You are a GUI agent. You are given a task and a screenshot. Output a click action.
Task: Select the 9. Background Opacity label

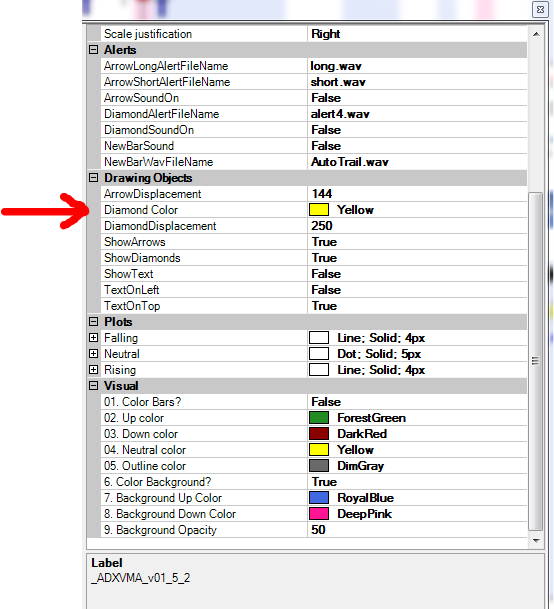pyautogui.click(x=160, y=530)
